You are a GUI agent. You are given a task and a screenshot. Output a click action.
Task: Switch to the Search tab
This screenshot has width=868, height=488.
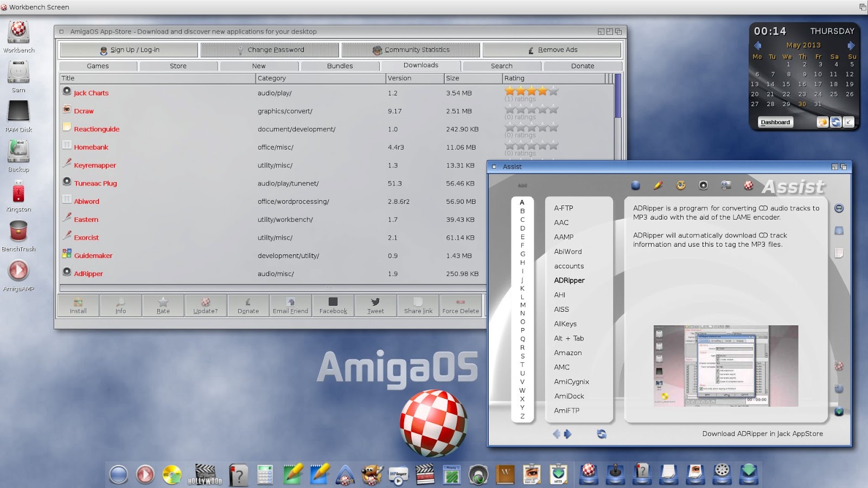tap(502, 66)
